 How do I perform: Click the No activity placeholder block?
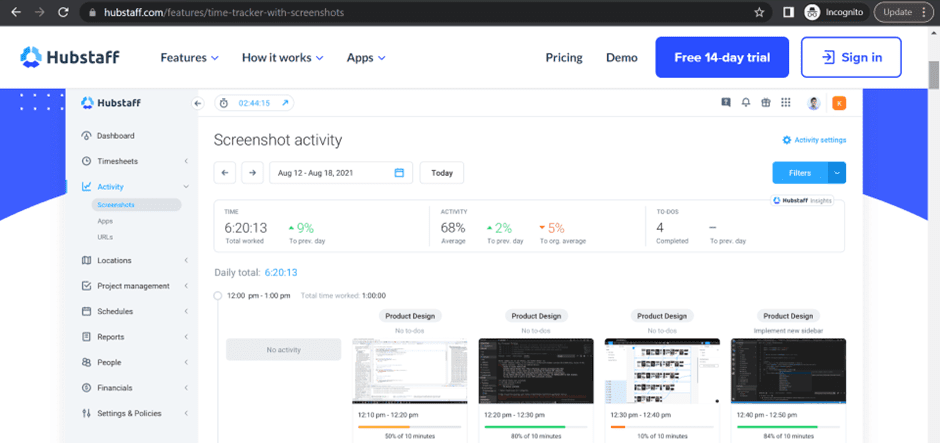pyautogui.click(x=284, y=349)
